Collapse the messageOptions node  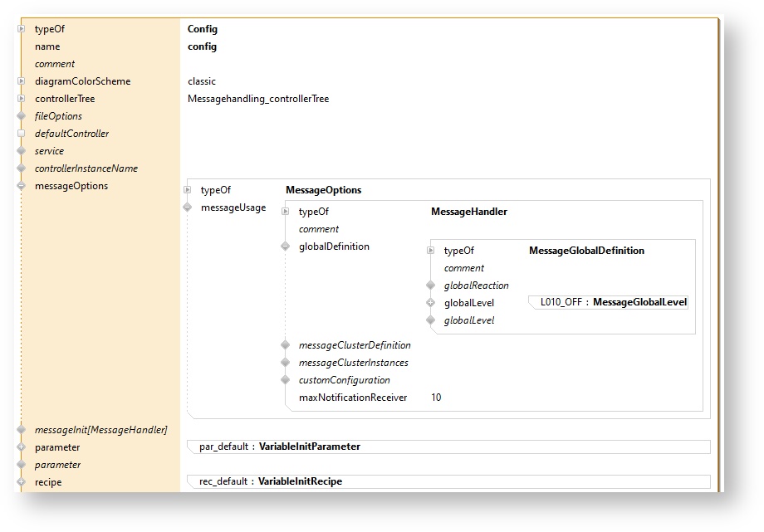click(21, 186)
